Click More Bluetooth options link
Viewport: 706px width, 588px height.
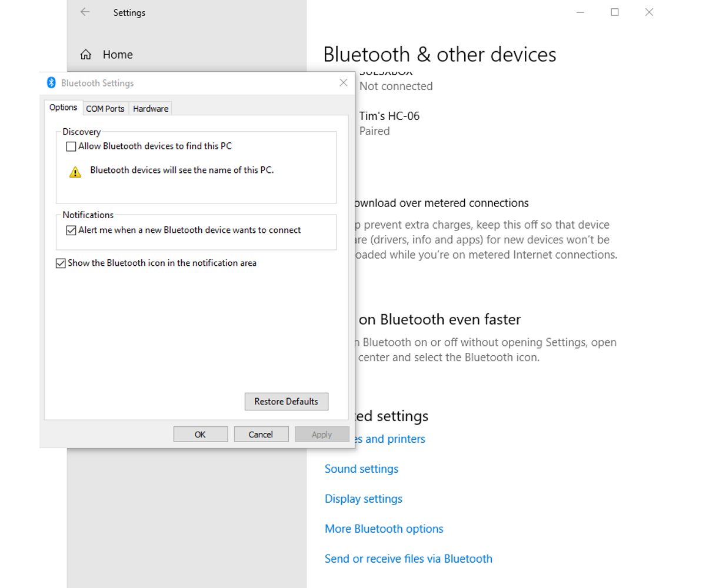point(384,529)
